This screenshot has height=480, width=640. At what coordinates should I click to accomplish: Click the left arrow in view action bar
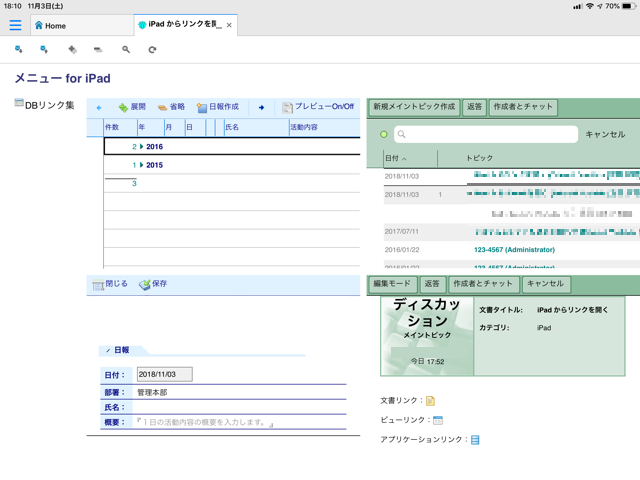(99, 108)
